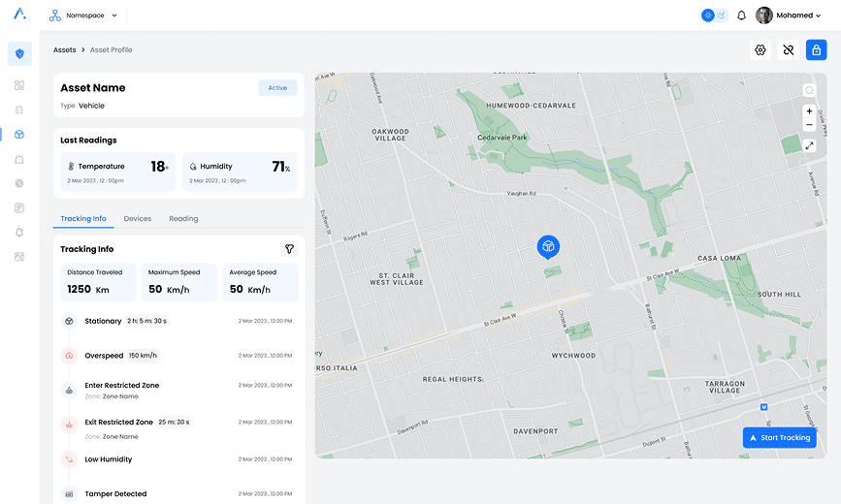Click the map search icon

point(809,91)
